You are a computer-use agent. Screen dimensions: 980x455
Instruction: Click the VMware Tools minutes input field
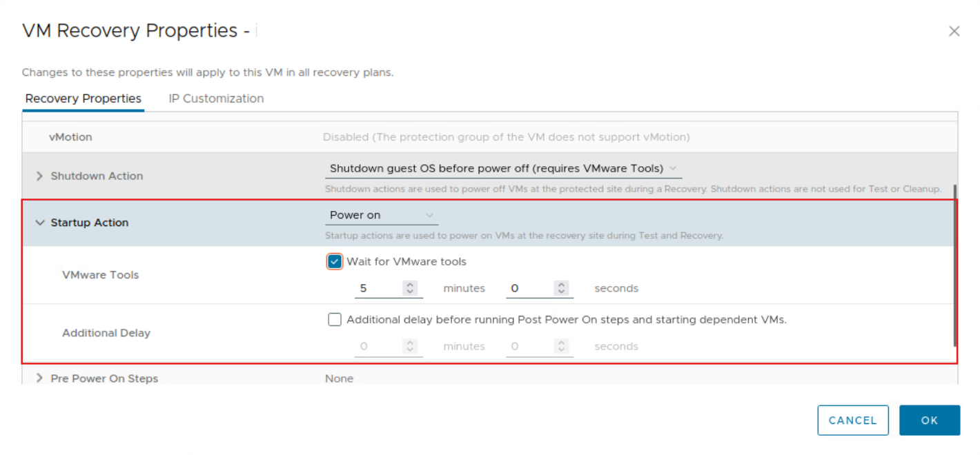click(377, 289)
